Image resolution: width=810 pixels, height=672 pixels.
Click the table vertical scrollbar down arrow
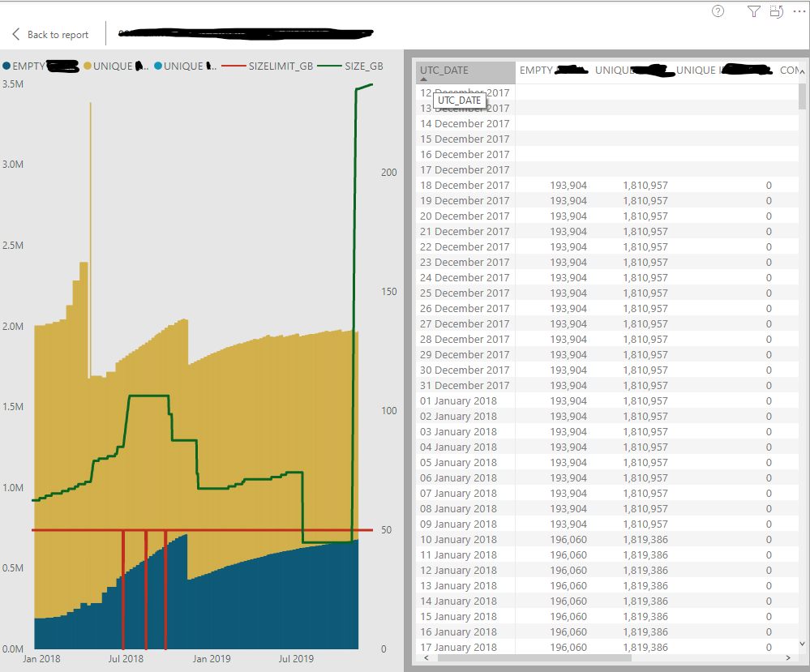(802, 644)
